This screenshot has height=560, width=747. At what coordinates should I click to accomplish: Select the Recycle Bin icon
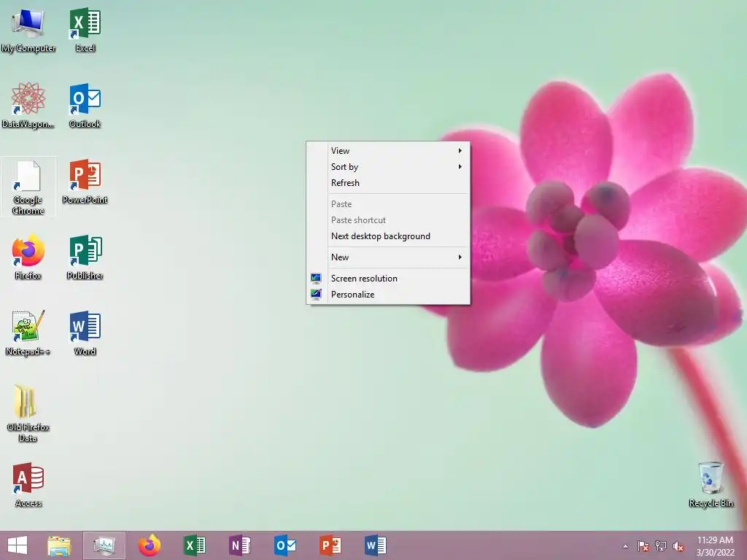pyautogui.click(x=711, y=485)
